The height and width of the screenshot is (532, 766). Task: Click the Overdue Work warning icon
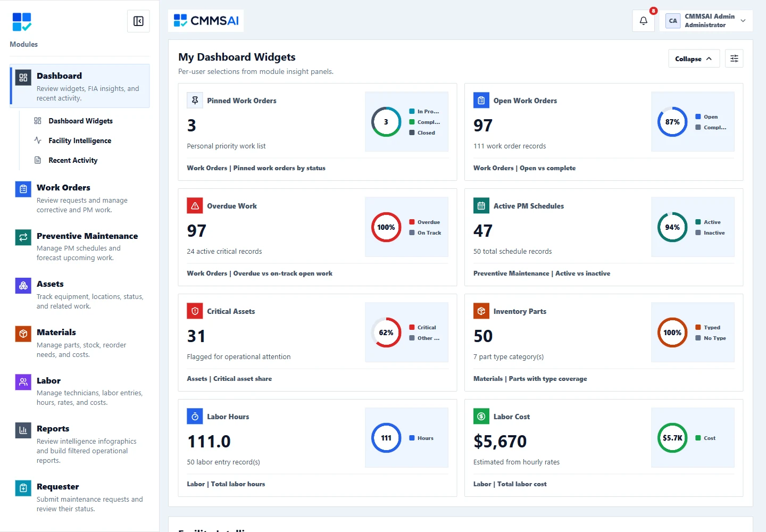[x=195, y=206]
